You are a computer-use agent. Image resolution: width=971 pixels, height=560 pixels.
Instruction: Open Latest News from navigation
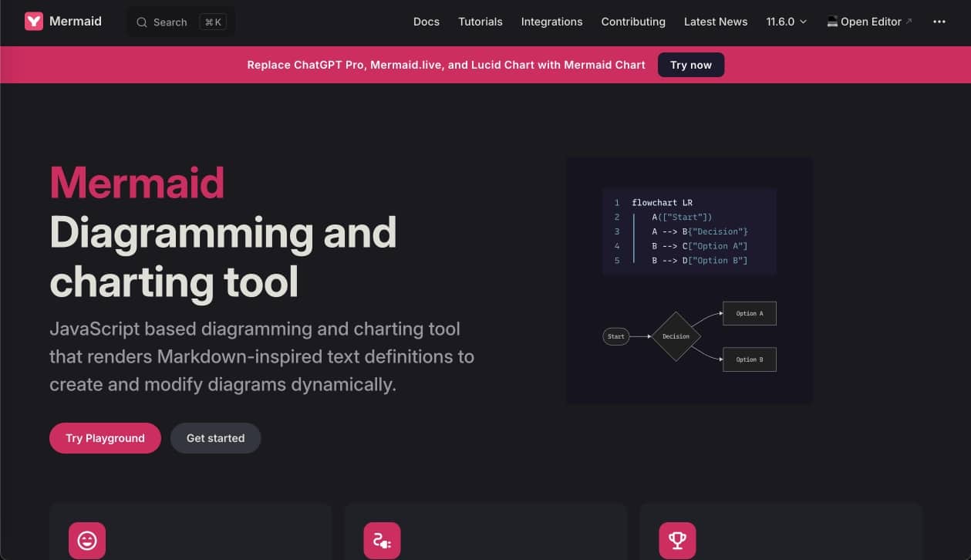click(716, 22)
